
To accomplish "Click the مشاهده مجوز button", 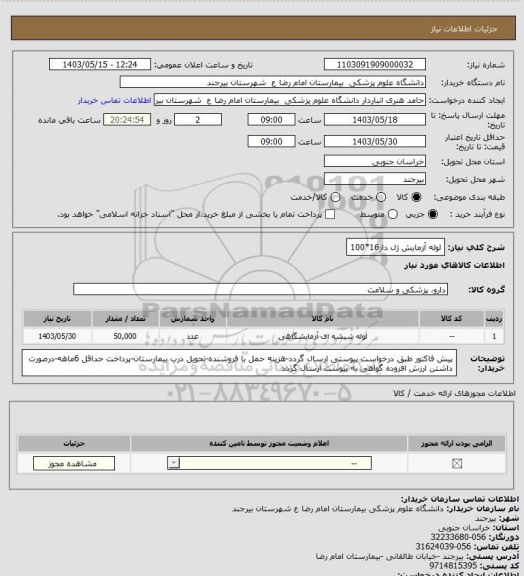I will 74,464.
